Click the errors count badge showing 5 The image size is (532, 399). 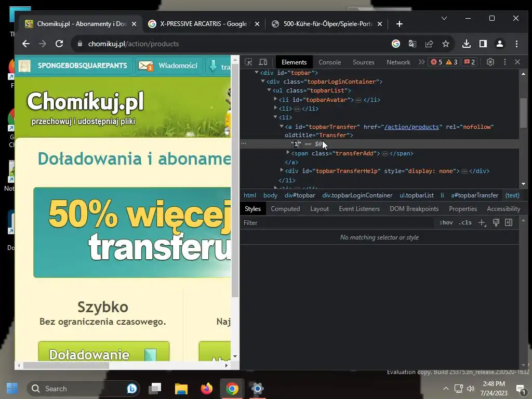pos(436,62)
